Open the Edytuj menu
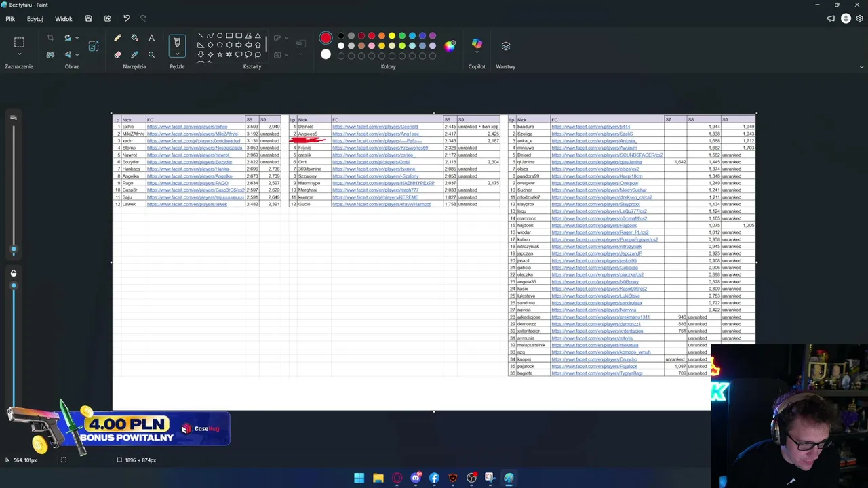 point(35,19)
